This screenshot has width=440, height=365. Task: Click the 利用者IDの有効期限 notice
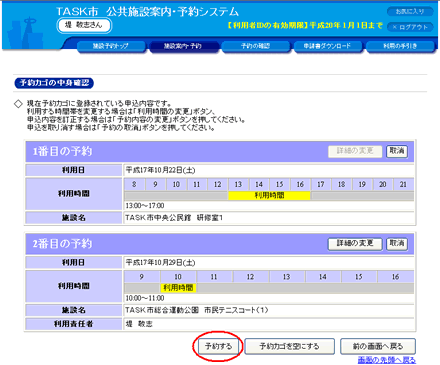click(305, 25)
